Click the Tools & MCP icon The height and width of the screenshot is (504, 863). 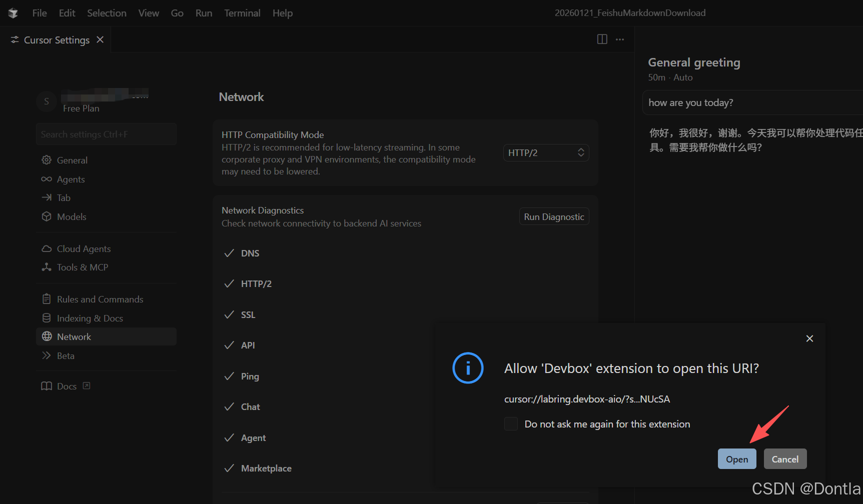[x=47, y=267]
